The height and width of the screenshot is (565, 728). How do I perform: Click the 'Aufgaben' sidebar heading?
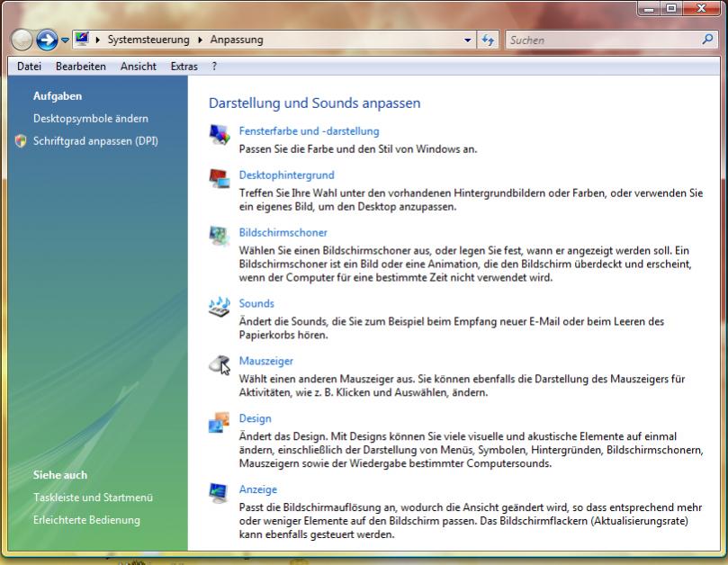tap(57, 96)
